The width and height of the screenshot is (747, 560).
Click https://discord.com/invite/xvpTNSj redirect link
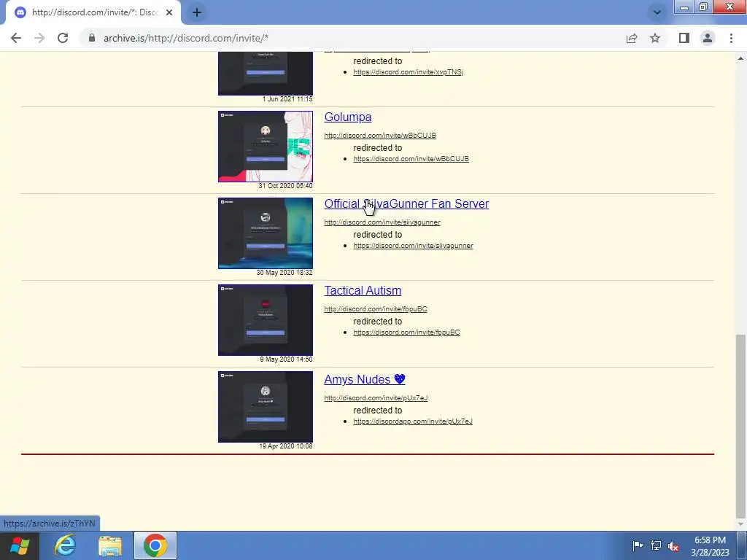click(x=409, y=72)
